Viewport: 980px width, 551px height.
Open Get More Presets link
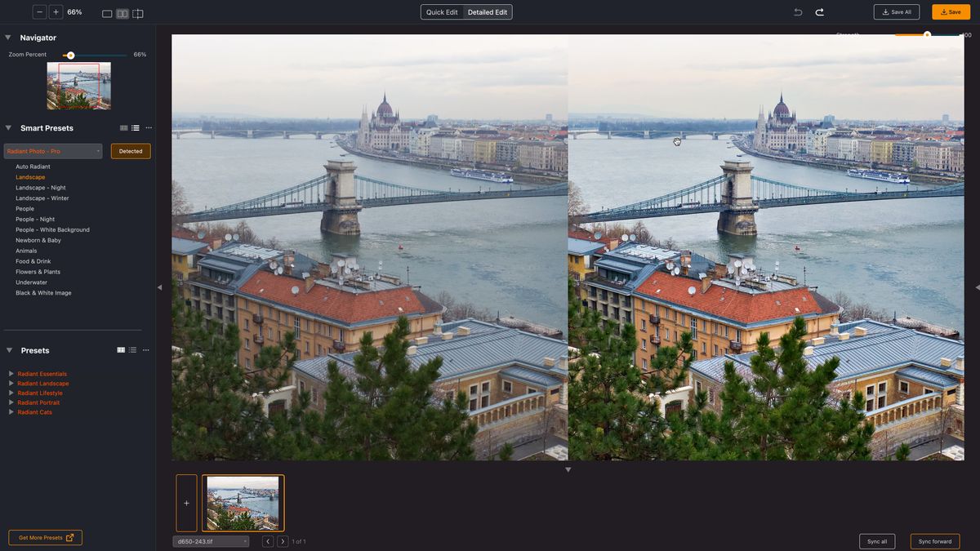[45, 537]
